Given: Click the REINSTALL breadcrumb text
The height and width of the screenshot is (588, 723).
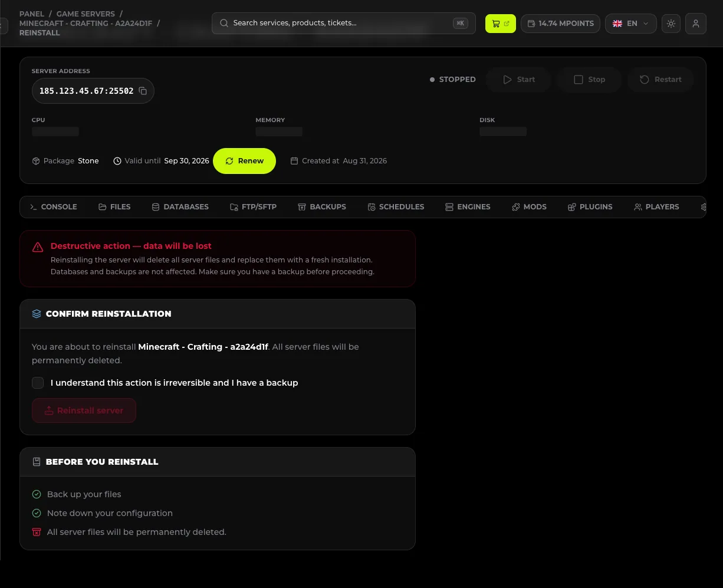Looking at the screenshot, I should pyautogui.click(x=40, y=33).
